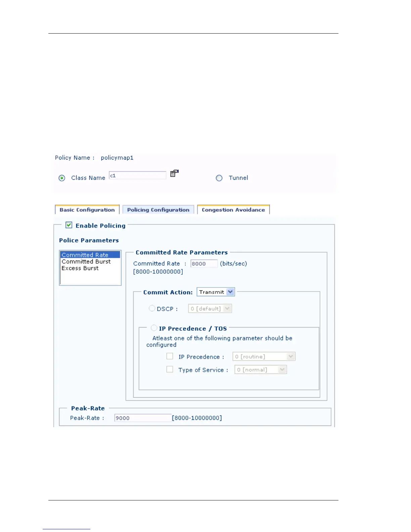
Task: Open the Type of Service 0 [normal] dropdown
Action: 261,369
